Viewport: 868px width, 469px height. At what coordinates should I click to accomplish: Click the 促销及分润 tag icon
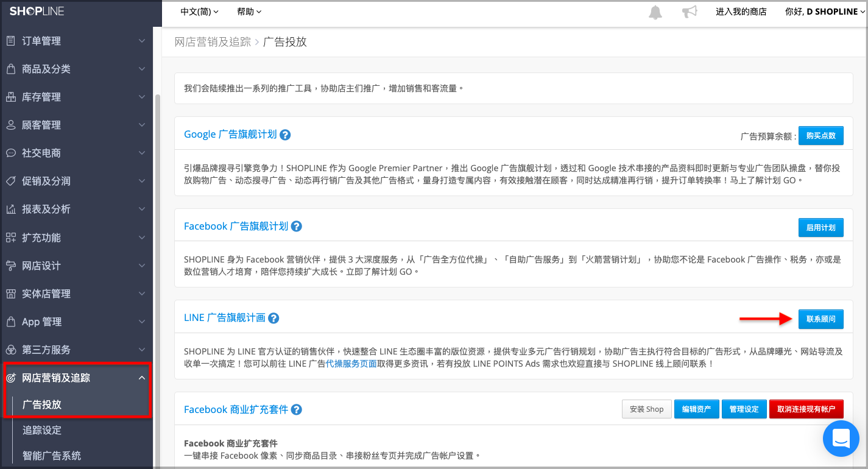(10, 181)
